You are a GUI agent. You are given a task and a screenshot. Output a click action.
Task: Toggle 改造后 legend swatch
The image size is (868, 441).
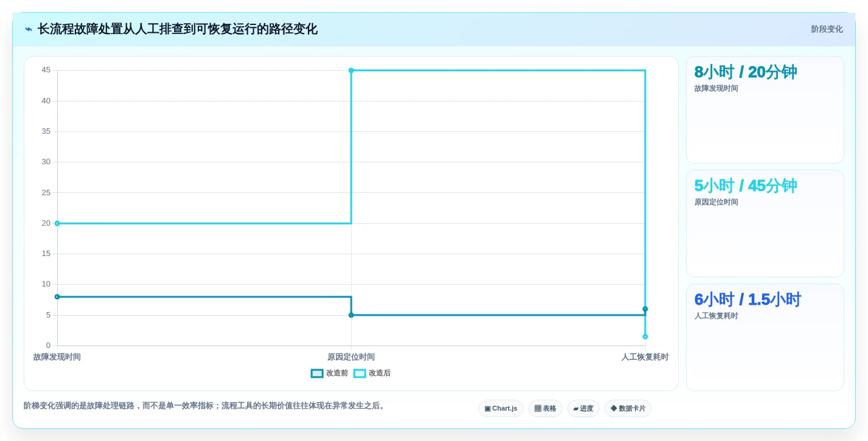pos(360,373)
